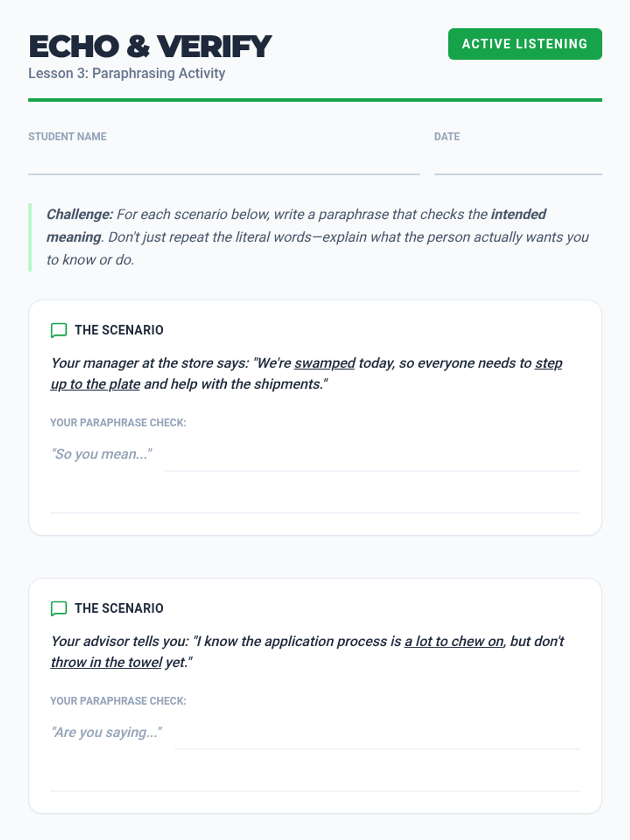Click the "Your Paraphrase Check" label under the advisor quote
This screenshot has width=630, height=840.
[x=118, y=701]
